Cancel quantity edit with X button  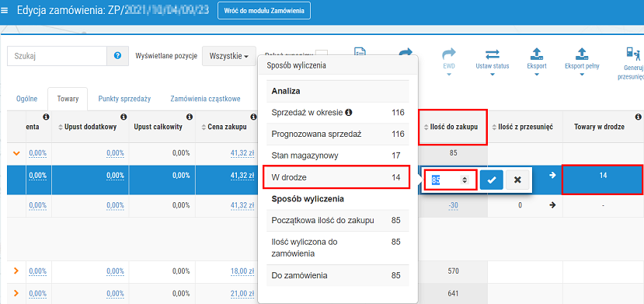(x=517, y=180)
